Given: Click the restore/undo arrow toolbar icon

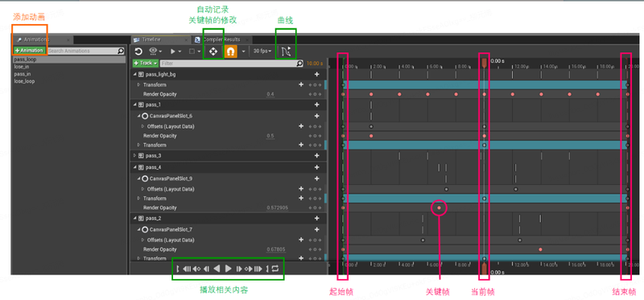Looking at the screenshot, I should 138,51.
